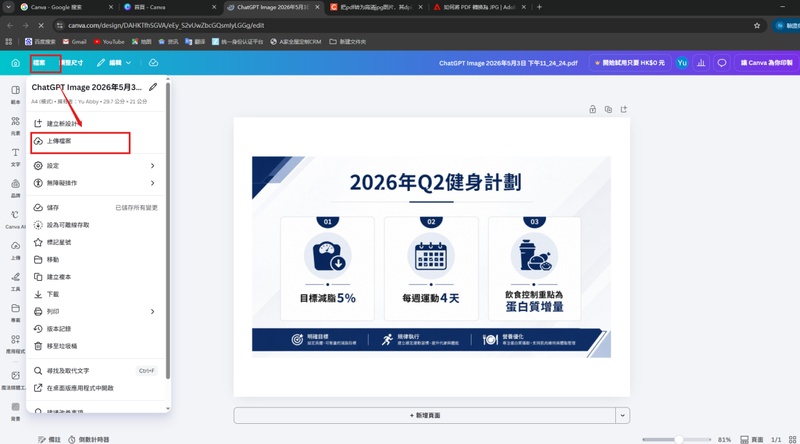Click the 81% zoom level value
Viewport: 800px width, 444px height.
pyautogui.click(x=724, y=439)
